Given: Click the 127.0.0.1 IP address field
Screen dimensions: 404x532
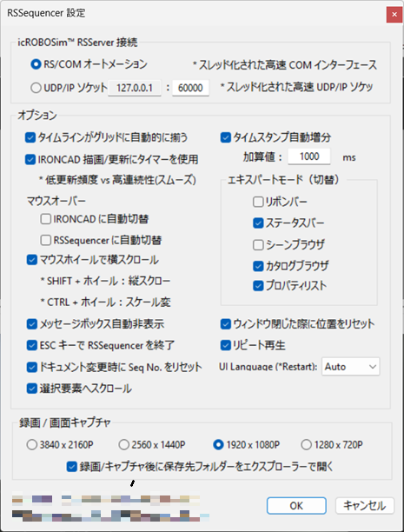Looking at the screenshot, I should (x=135, y=88).
